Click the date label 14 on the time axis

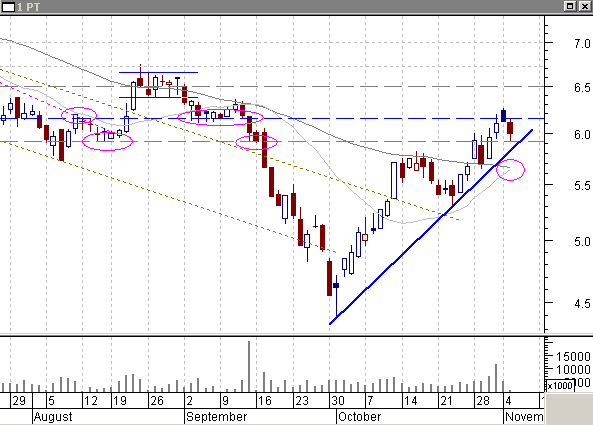pos(411,401)
